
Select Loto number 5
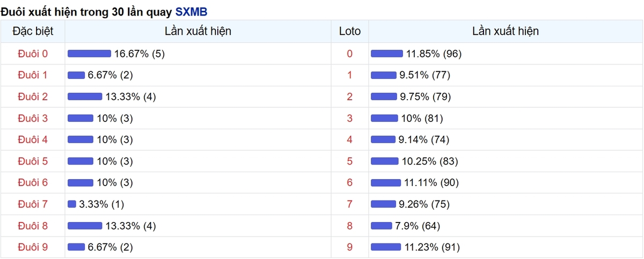click(x=350, y=161)
